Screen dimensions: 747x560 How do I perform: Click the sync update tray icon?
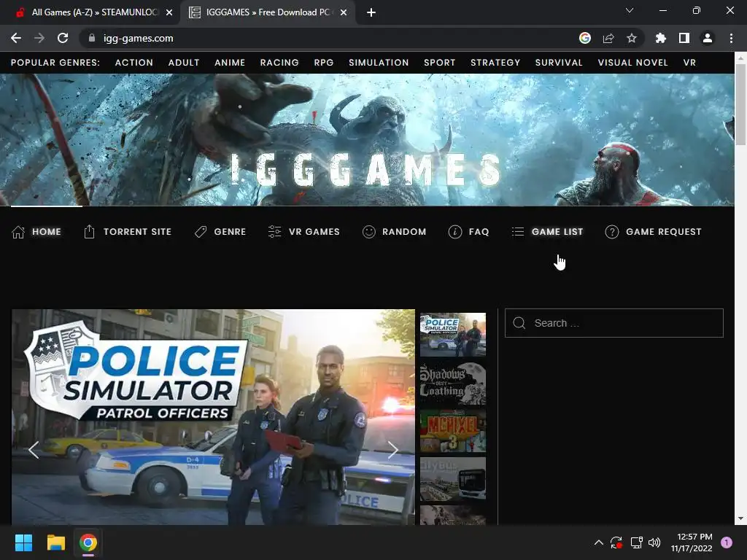coord(616,542)
